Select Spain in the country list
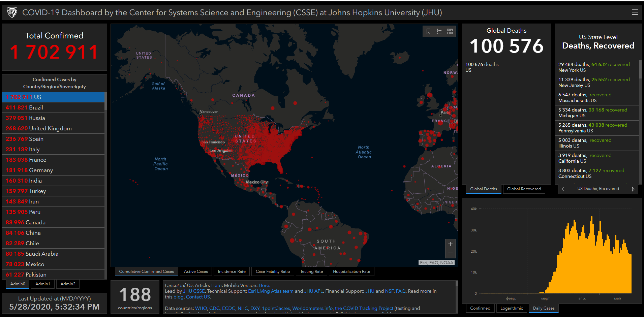644x317 pixels. 53,139
